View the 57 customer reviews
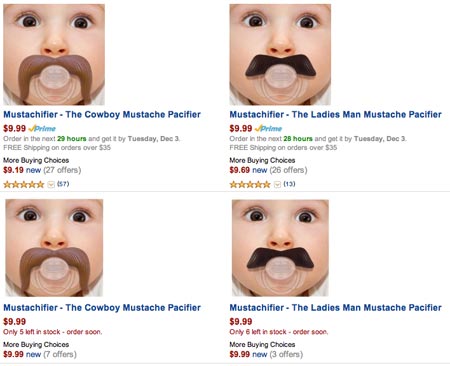Screen dimensions: 450x366 pos(63,184)
